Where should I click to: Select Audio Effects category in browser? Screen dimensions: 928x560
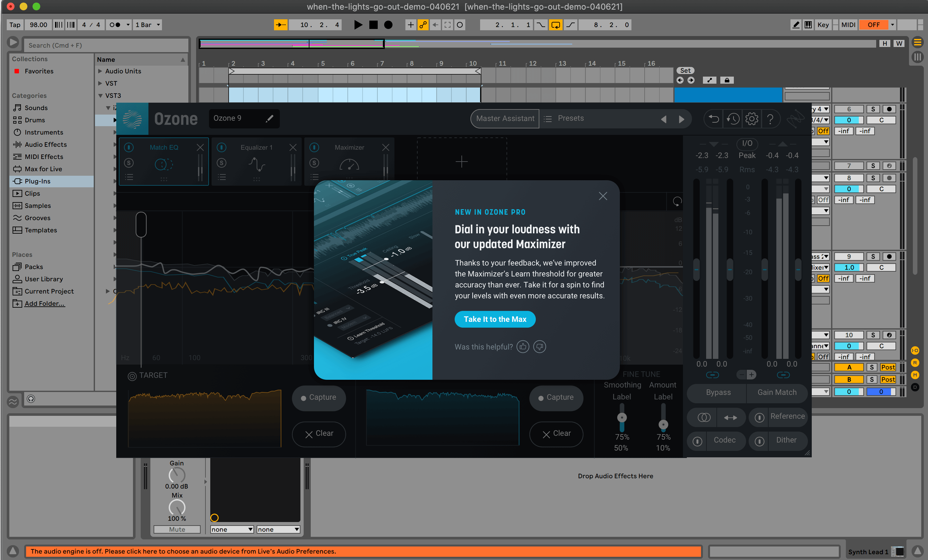click(46, 145)
